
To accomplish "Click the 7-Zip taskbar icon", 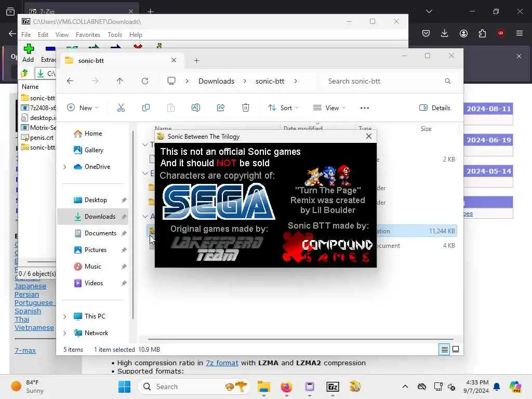I will coord(332,387).
